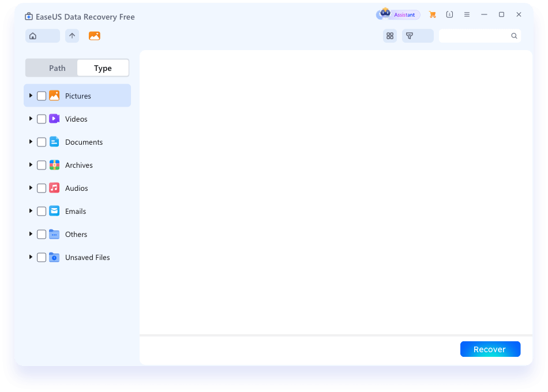This screenshot has width=548, height=392.
Task: Navigate up one level arrow
Action: [72, 36]
